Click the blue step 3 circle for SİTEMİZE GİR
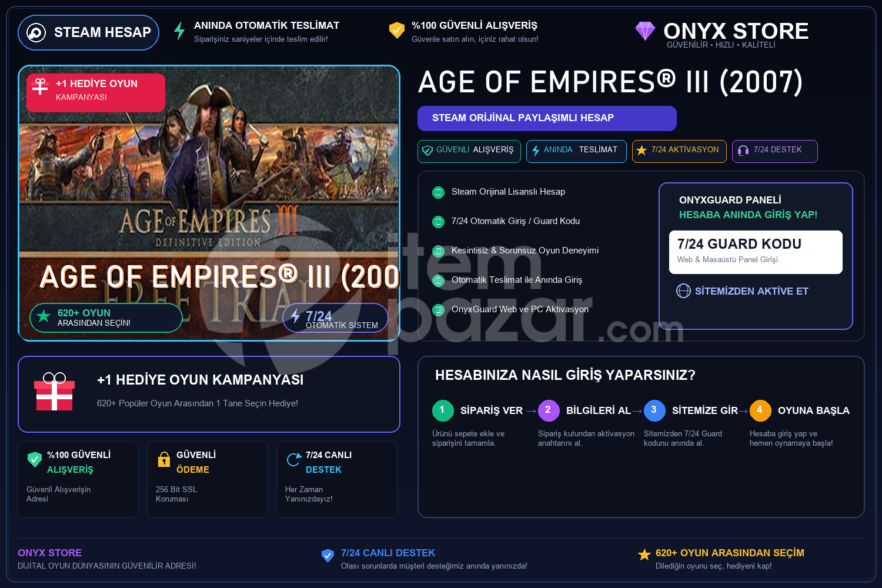The height and width of the screenshot is (588, 882). tap(654, 410)
